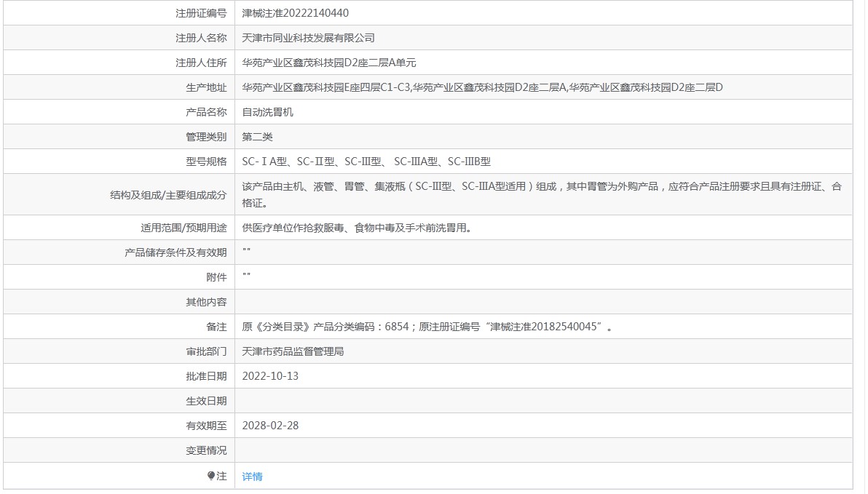The width and height of the screenshot is (868, 494).
Task: Select address 华苑产业区鑫茂科技园D2座二层A单元
Action: (329, 63)
